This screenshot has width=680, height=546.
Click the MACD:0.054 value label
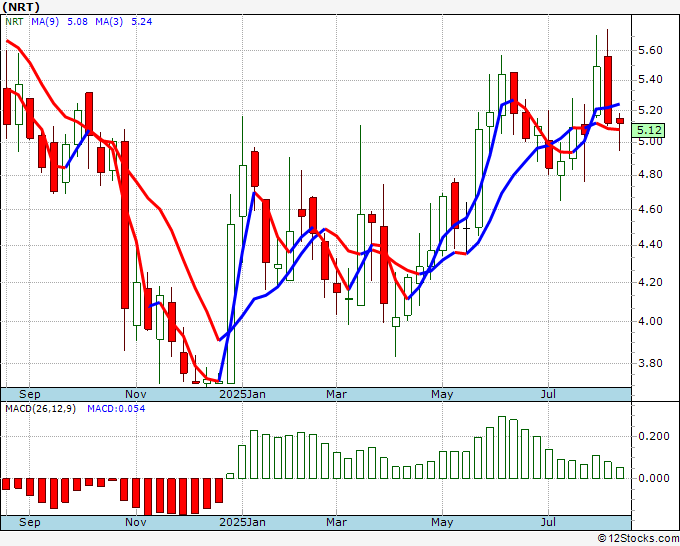click(x=116, y=409)
